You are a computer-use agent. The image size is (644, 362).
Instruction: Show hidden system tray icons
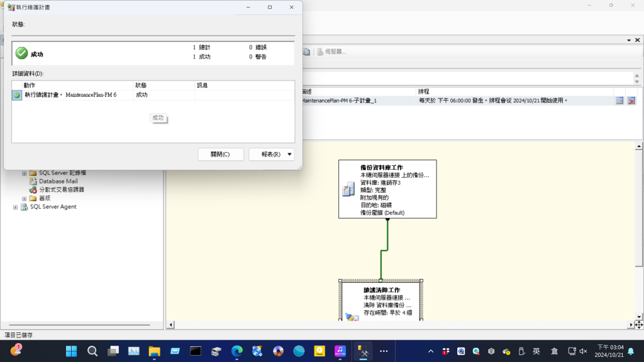pyautogui.click(x=431, y=351)
